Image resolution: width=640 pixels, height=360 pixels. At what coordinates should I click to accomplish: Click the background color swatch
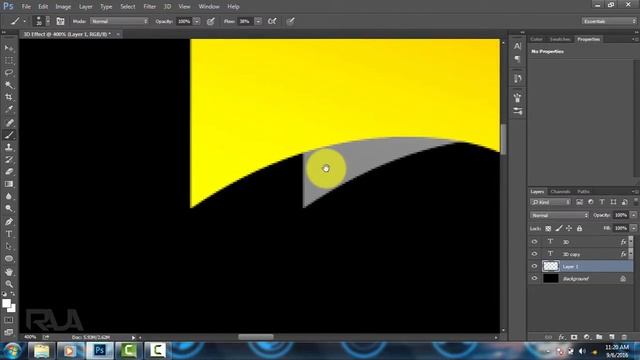point(13,309)
